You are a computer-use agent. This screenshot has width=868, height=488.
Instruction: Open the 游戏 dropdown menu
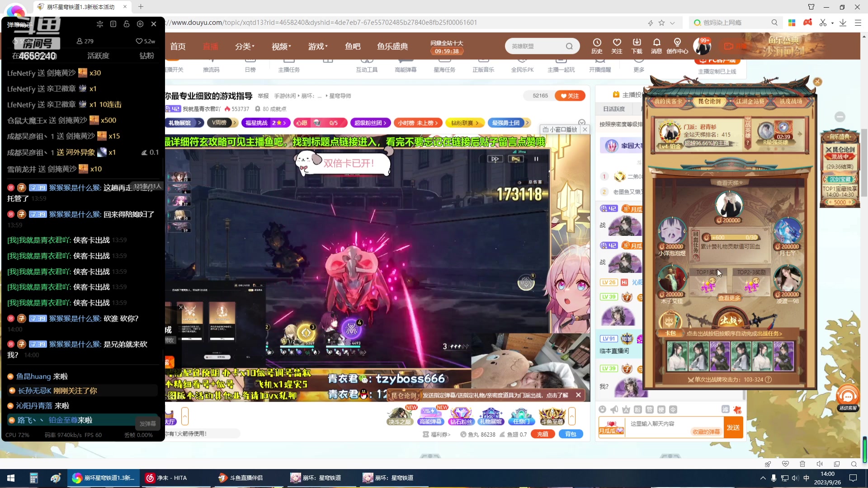pyautogui.click(x=318, y=46)
